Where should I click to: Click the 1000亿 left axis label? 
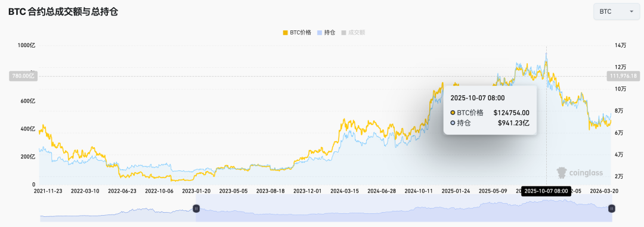tap(26, 45)
